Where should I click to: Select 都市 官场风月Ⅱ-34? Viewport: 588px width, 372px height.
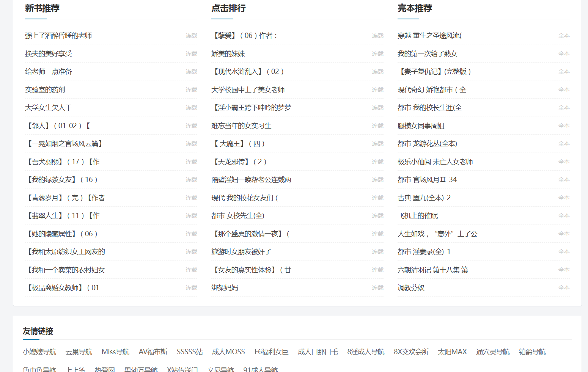pos(427,180)
